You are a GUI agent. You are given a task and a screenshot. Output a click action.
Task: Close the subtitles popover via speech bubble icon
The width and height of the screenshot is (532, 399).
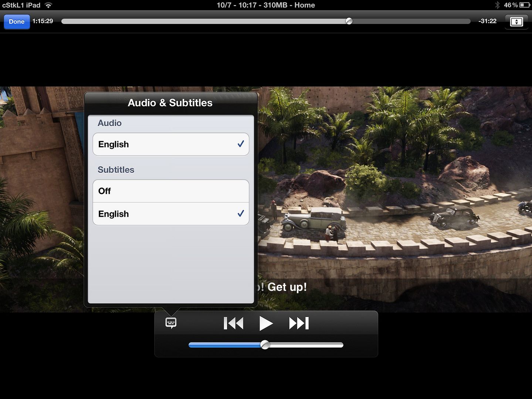(170, 323)
